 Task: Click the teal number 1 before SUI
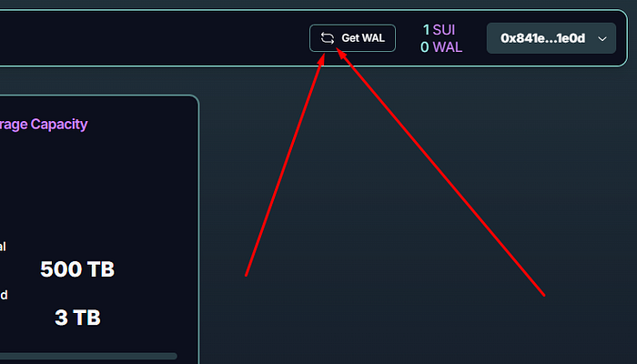(x=426, y=30)
